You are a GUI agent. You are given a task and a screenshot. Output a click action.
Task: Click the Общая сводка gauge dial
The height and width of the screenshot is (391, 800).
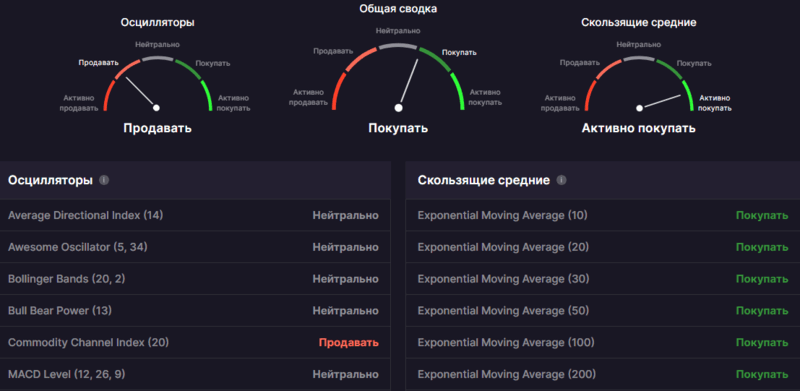(398, 77)
